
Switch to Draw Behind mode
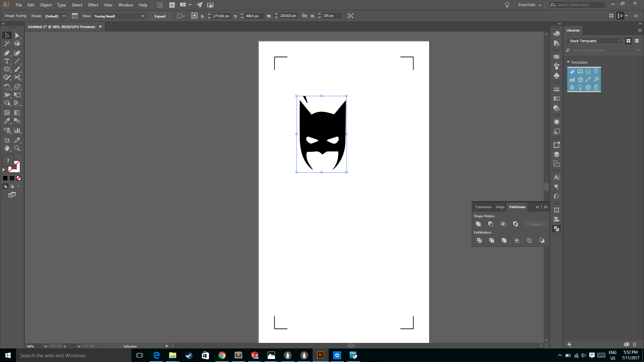12,186
